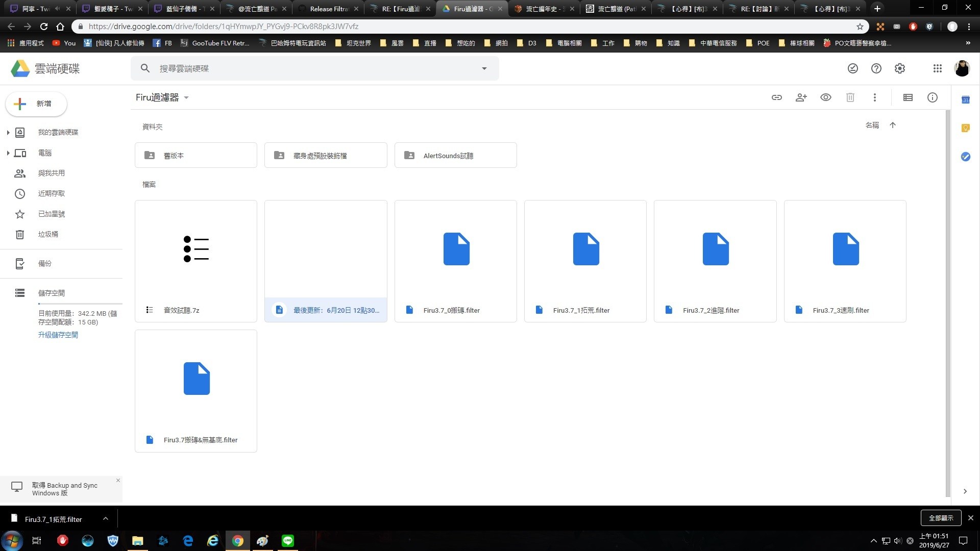This screenshot has width=980, height=551.
Task: Open the Google apps grid
Action: [x=937, y=68]
